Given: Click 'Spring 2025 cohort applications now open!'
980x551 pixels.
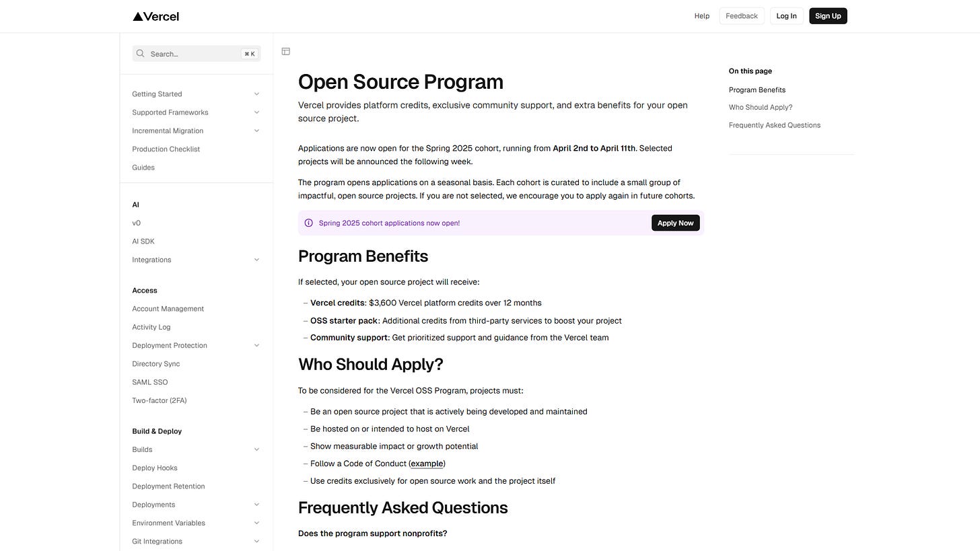Looking at the screenshot, I should point(389,223).
